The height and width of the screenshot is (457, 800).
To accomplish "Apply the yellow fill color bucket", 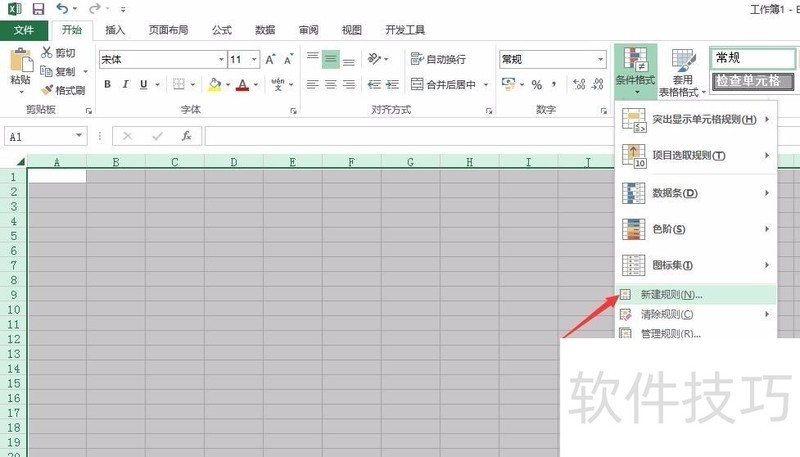I will [215, 85].
